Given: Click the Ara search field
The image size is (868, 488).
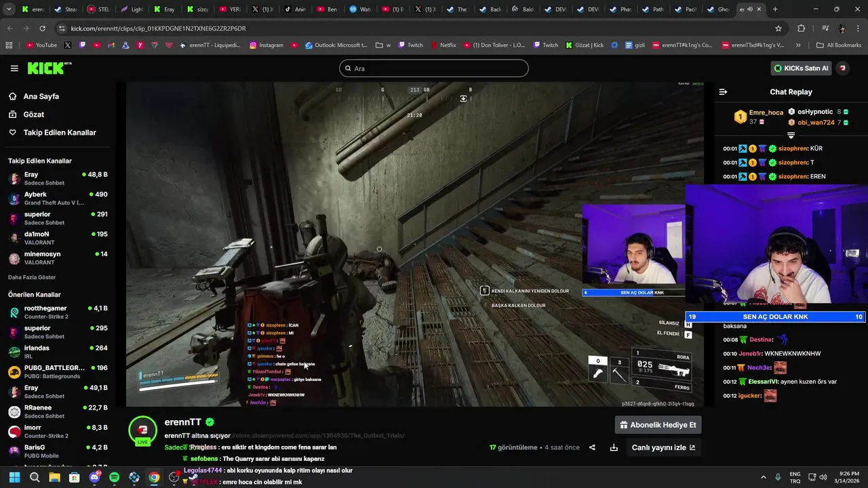Looking at the screenshot, I should pyautogui.click(x=434, y=68).
